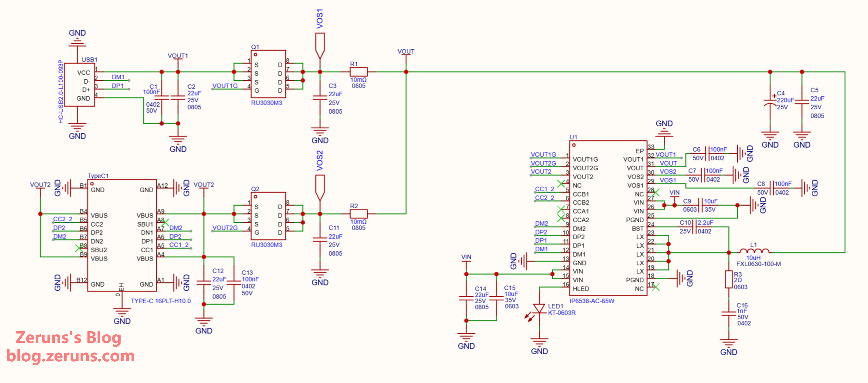Click the FXL0630-100-M inductor part label

[x=758, y=264]
